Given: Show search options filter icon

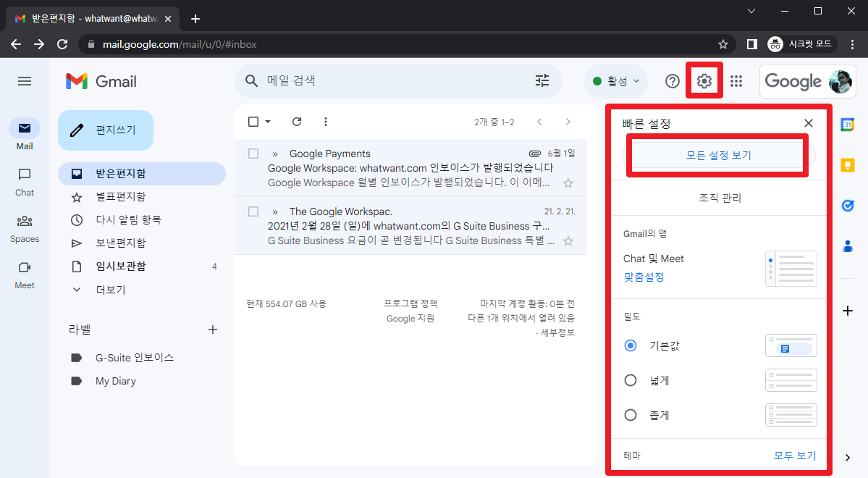Looking at the screenshot, I should 542,81.
